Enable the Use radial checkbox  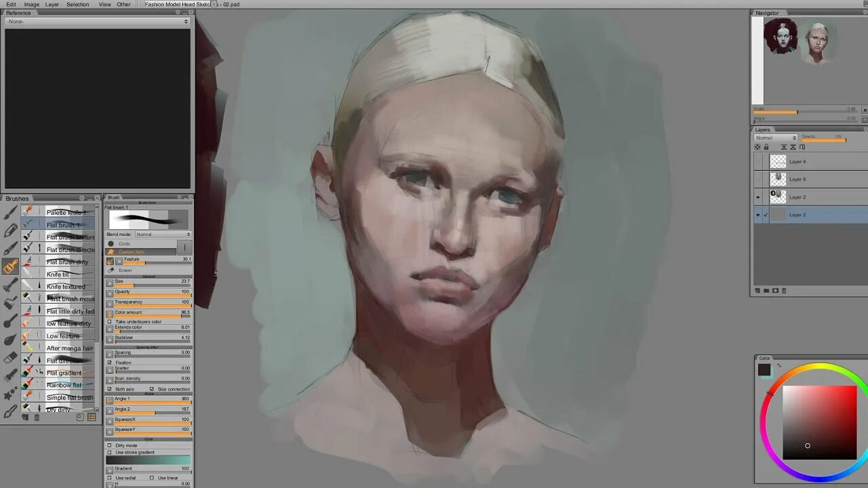tap(110, 478)
